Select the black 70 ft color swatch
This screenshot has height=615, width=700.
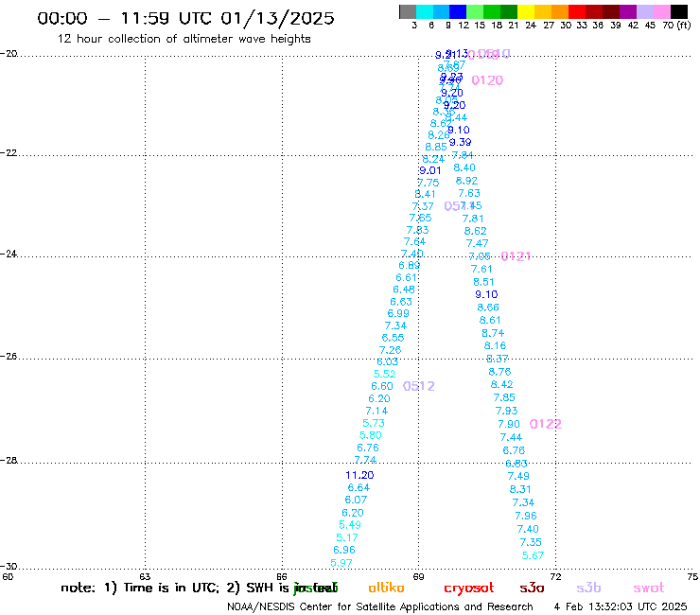click(x=679, y=11)
